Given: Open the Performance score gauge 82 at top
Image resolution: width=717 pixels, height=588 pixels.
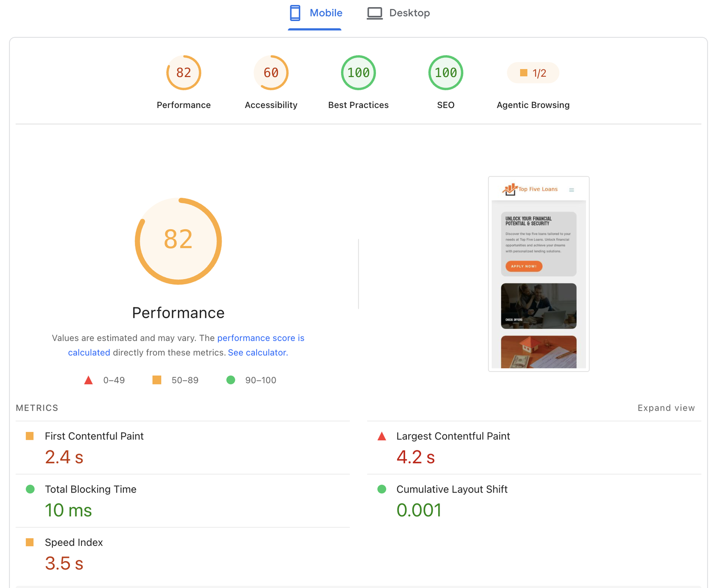Looking at the screenshot, I should [x=184, y=73].
